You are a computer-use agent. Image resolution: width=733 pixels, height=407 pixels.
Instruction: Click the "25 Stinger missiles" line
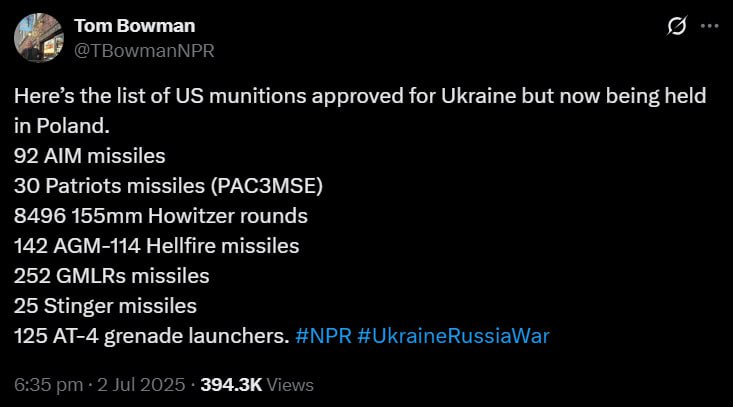coord(105,306)
